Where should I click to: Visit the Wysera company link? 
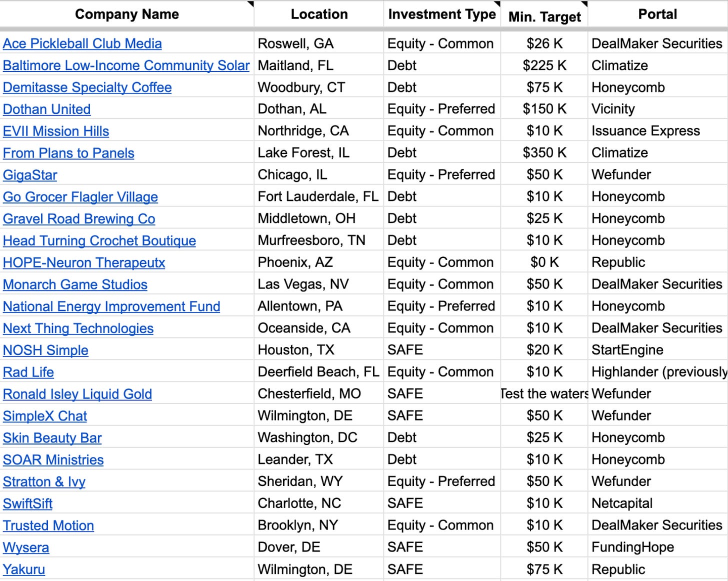(x=26, y=547)
